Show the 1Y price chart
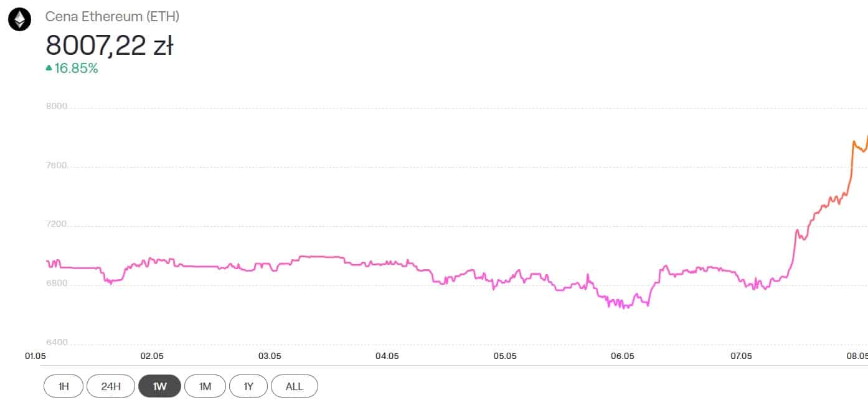Image resolution: width=868 pixels, height=410 pixels. pos(248,386)
